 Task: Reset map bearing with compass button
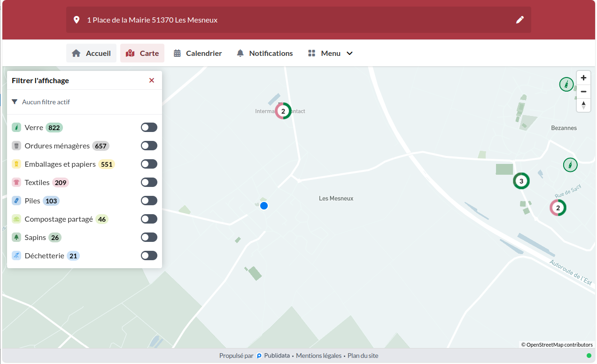583,105
